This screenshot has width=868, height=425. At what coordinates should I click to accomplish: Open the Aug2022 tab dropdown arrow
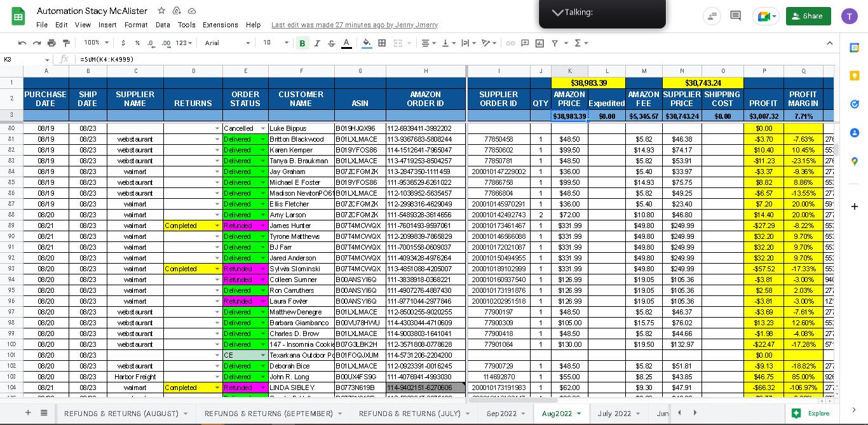pyautogui.click(x=578, y=414)
